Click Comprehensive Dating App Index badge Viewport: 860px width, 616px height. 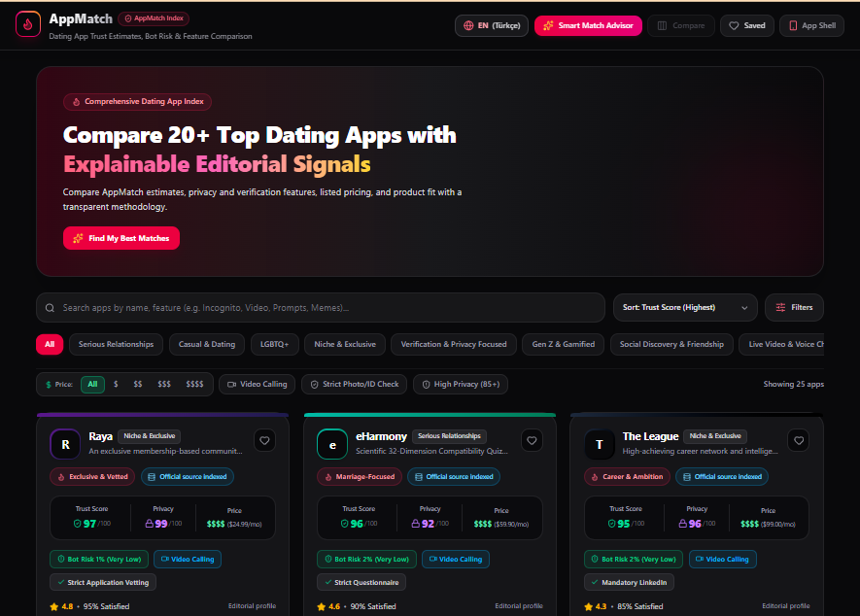click(138, 102)
